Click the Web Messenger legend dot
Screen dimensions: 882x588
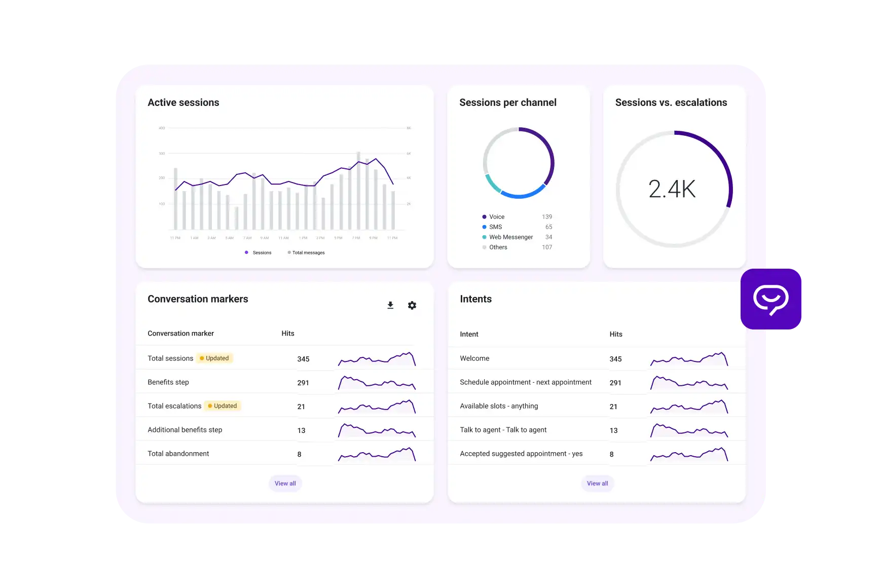click(x=485, y=237)
